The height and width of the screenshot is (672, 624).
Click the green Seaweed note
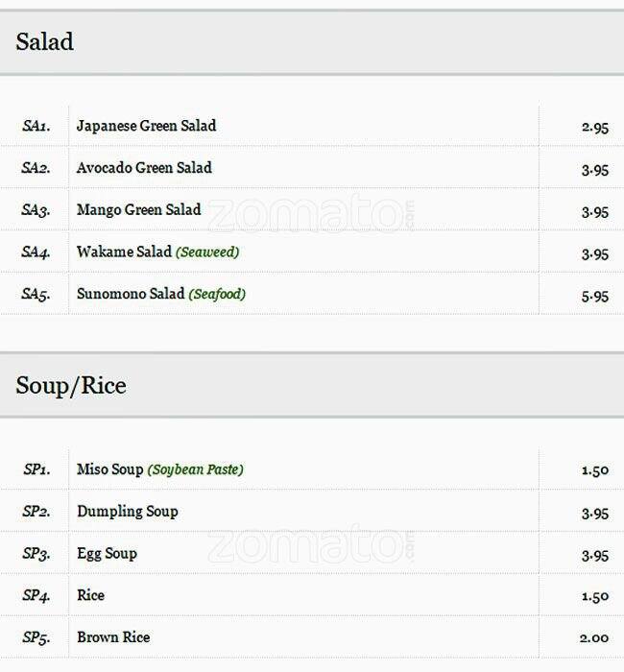(207, 252)
